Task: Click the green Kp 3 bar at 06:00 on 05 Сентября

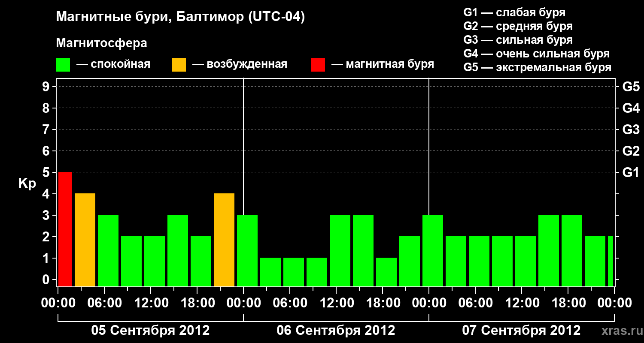Action: point(108,250)
